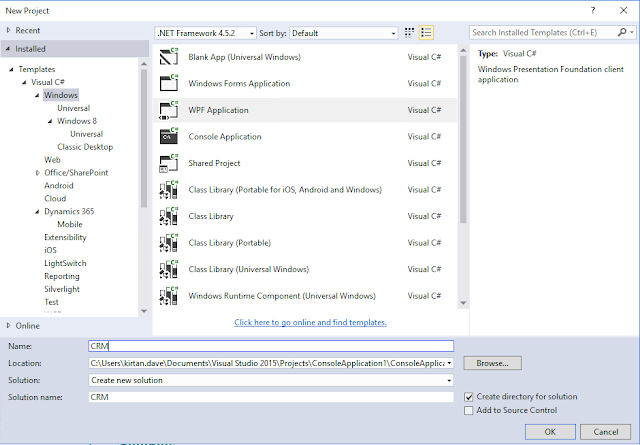Click the Solution name input field
The height and width of the screenshot is (445, 640).
tap(271, 397)
